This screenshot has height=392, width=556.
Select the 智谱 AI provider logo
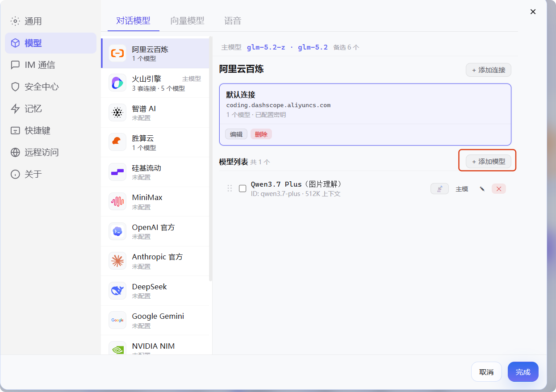tap(117, 113)
